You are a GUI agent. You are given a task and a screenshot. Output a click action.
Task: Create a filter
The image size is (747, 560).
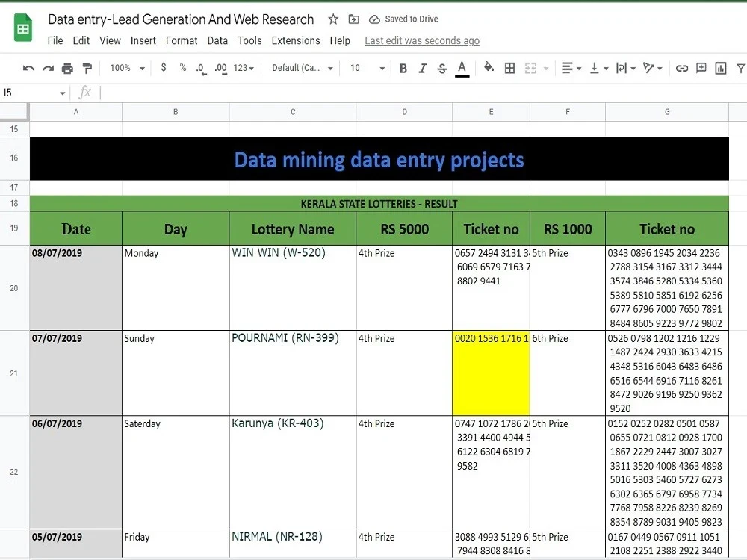tap(741, 68)
